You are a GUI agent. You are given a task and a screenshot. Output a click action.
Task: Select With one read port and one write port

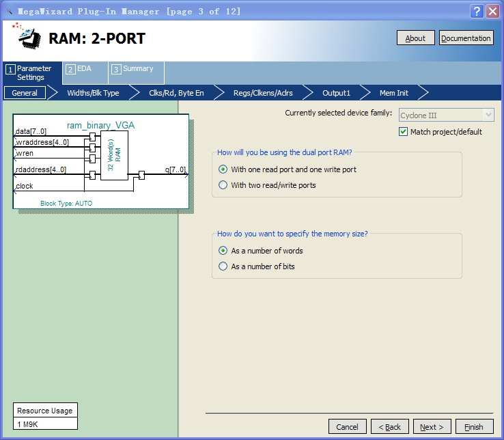[x=223, y=169]
